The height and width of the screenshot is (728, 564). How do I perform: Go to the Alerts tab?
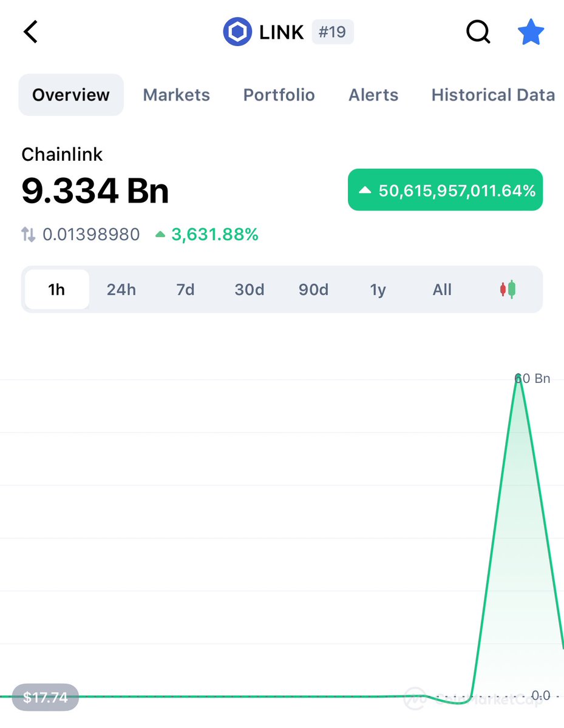[373, 95]
